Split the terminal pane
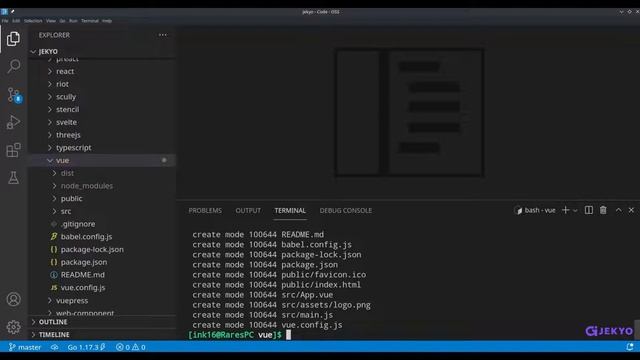 tap(589, 210)
